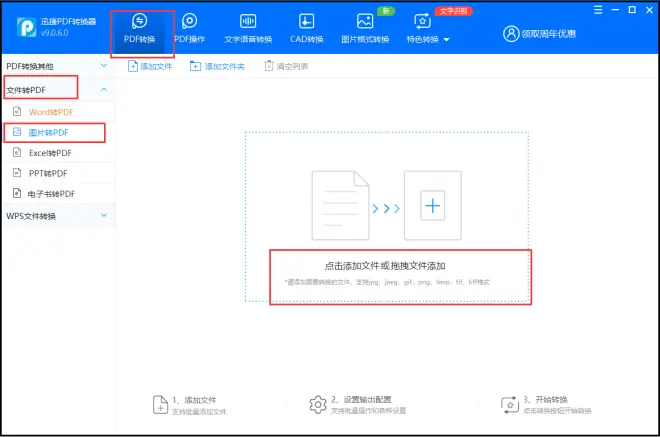
Task: Collapse the 文件转PDF section
Action: pyautogui.click(x=57, y=90)
